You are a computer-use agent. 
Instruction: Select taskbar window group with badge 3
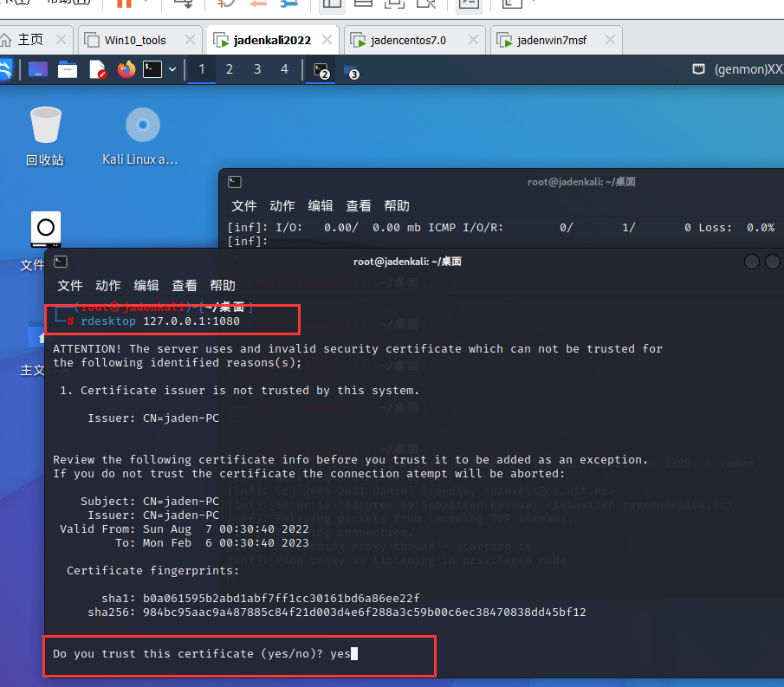pos(350,69)
